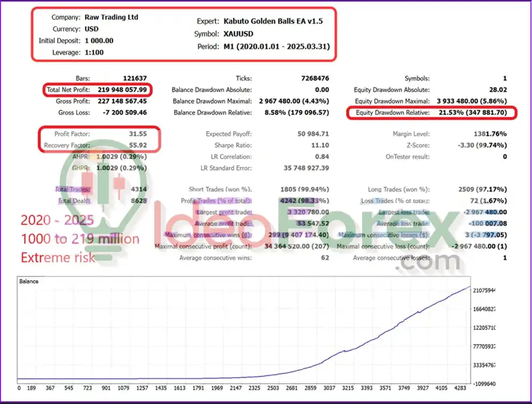Click the Z-Score value -3.30 (99.74%)
This screenshot has height=404, width=532.
coord(482,145)
